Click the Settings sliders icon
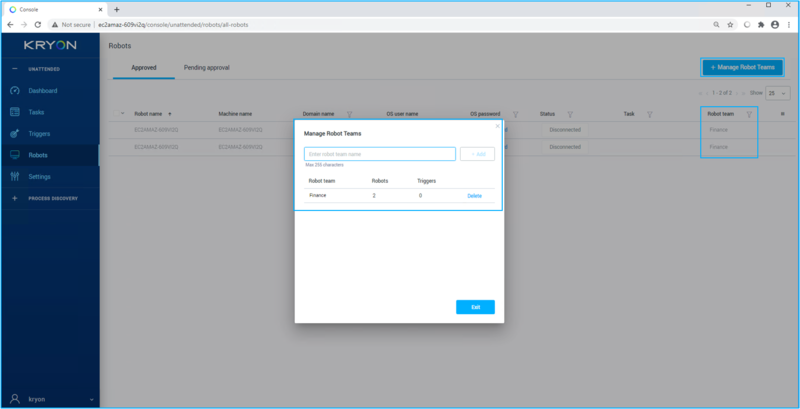Viewport: 800px width, 409px height. pos(14,177)
